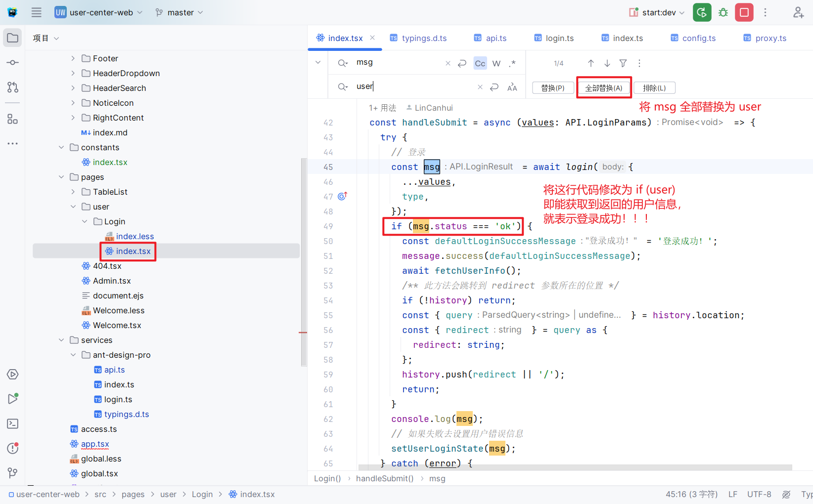This screenshot has height=504, width=813.
Task: Switch to the typings.d.ts tab
Action: tap(424, 38)
